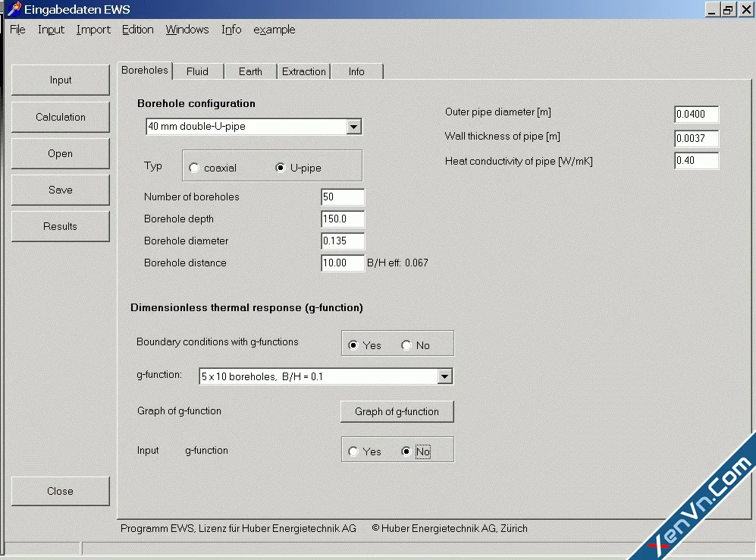The image size is (756, 560).
Task: Switch to the Boreholes tab
Action: pos(145,71)
